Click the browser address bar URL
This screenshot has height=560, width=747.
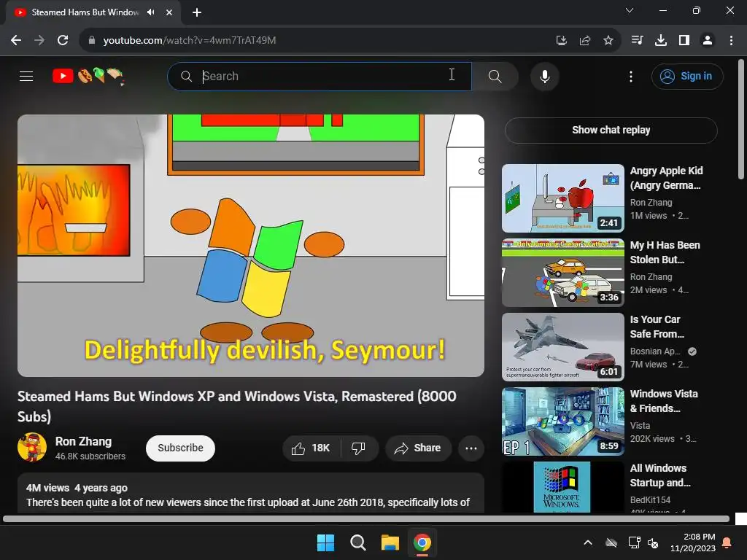[x=190, y=41]
